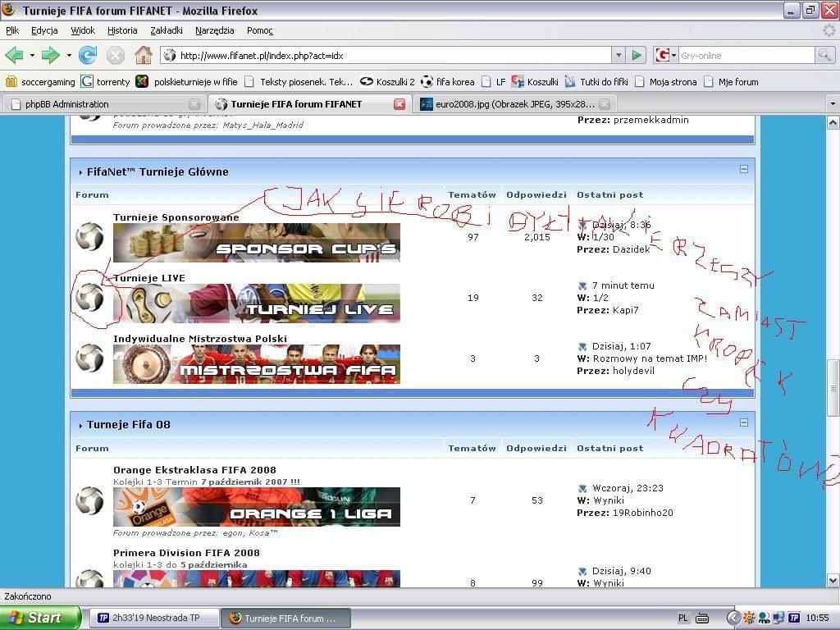Open the LF bookmark
The height and width of the screenshot is (630, 840).
494,82
